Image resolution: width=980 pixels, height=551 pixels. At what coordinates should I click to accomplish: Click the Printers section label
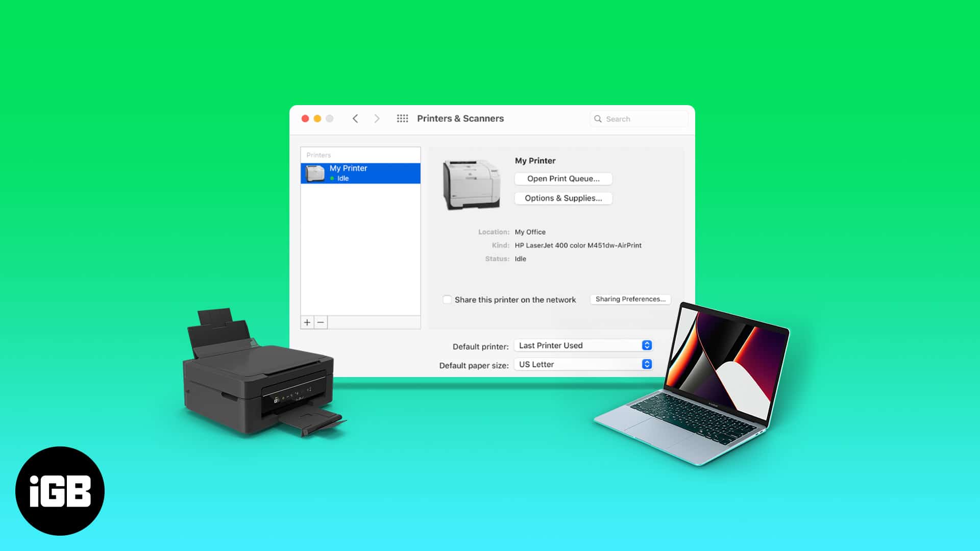point(318,155)
